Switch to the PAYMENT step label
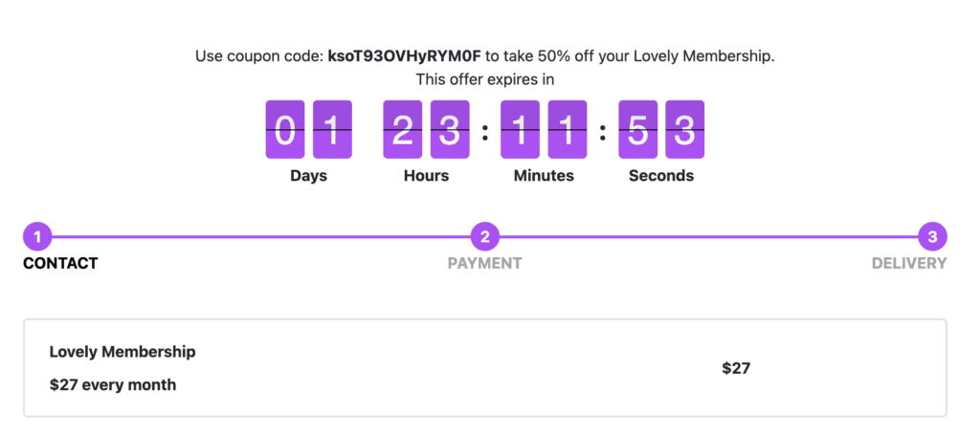 click(485, 263)
